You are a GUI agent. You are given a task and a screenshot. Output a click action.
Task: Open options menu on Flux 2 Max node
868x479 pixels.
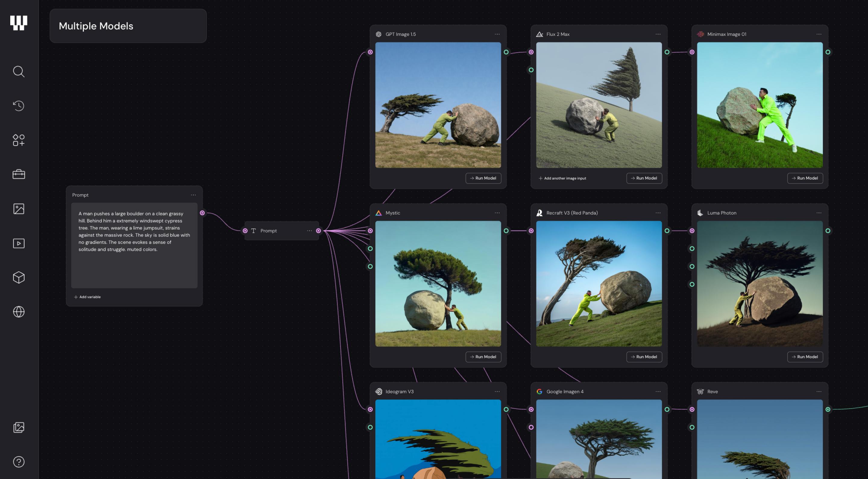coord(658,34)
